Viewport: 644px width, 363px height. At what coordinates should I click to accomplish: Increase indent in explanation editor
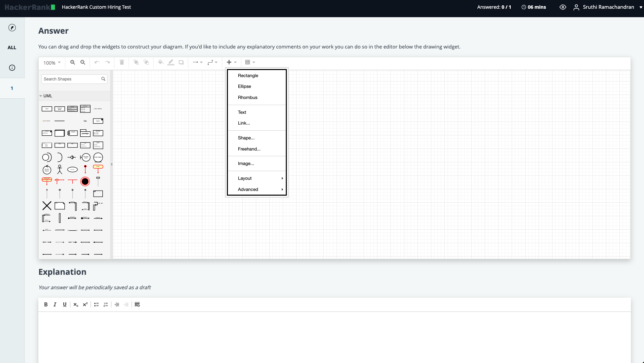[117, 304]
